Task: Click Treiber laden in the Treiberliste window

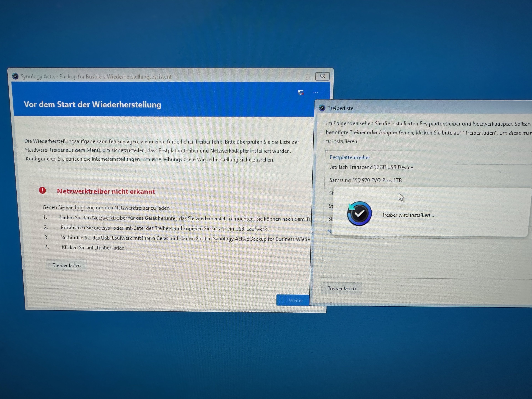Action: (342, 288)
